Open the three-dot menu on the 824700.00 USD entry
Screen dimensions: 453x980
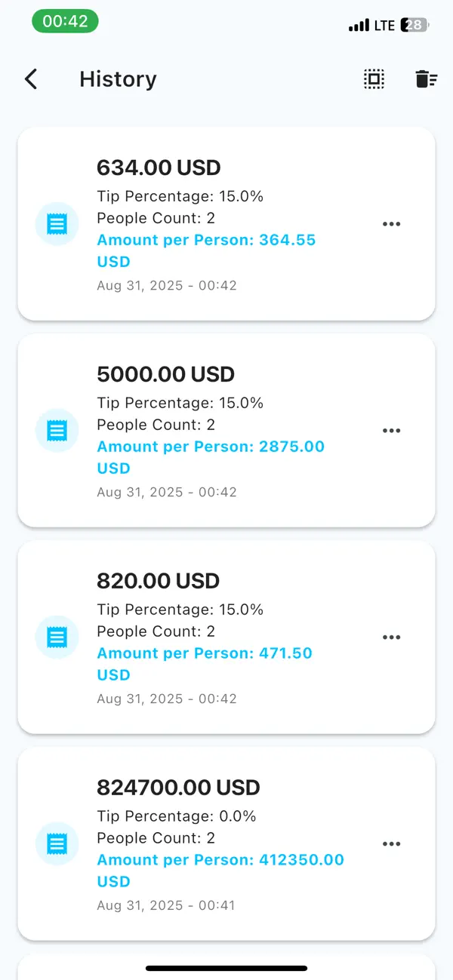click(x=392, y=843)
